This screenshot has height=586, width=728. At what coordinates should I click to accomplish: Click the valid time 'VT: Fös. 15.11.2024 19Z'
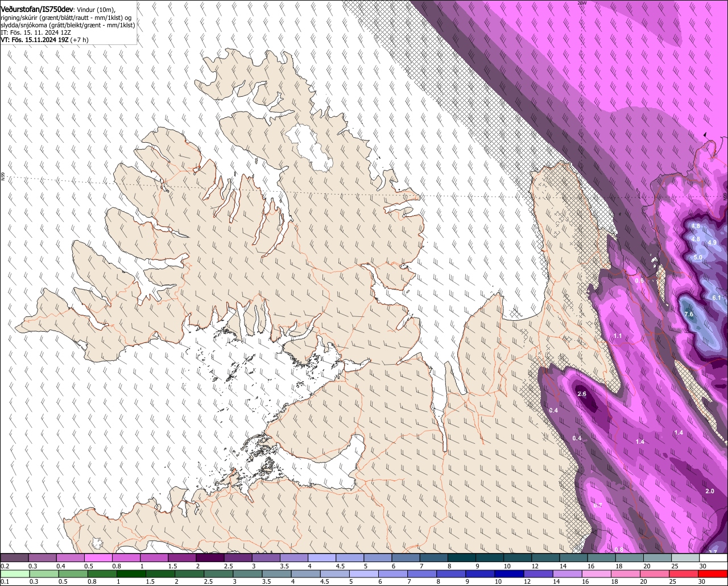pos(34,40)
